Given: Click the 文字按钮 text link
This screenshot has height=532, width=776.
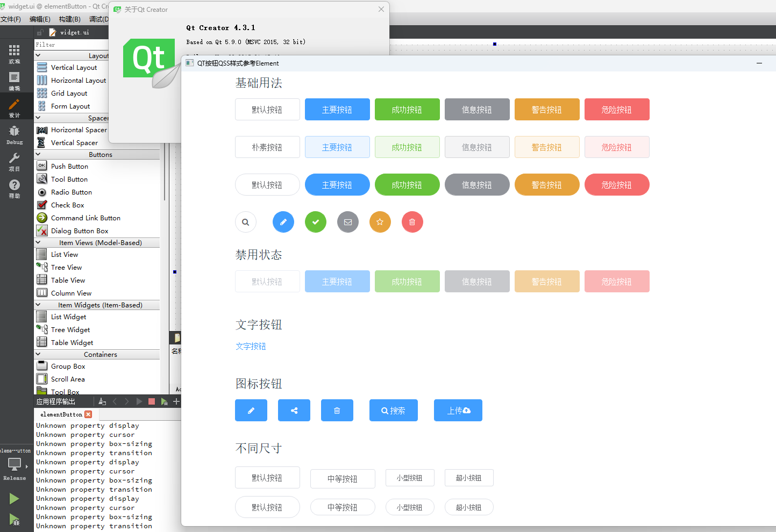Looking at the screenshot, I should 251,347.
